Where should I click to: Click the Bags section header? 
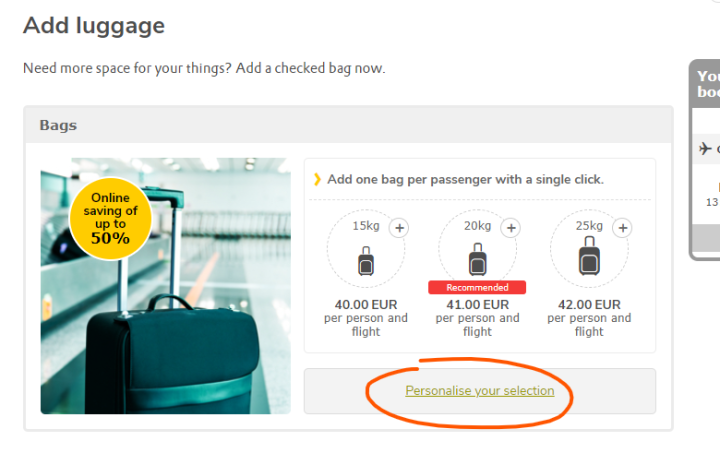click(58, 125)
